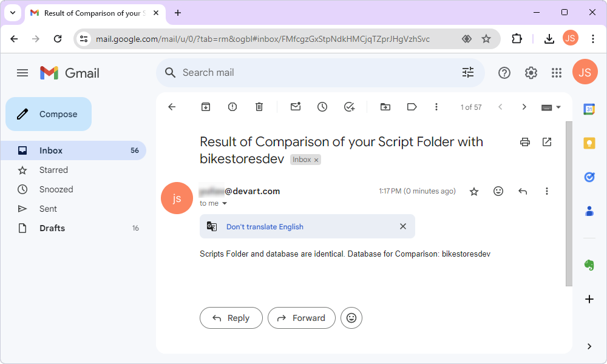View site information icon in address bar
Image resolution: width=607 pixels, height=364 pixels.
coord(84,39)
